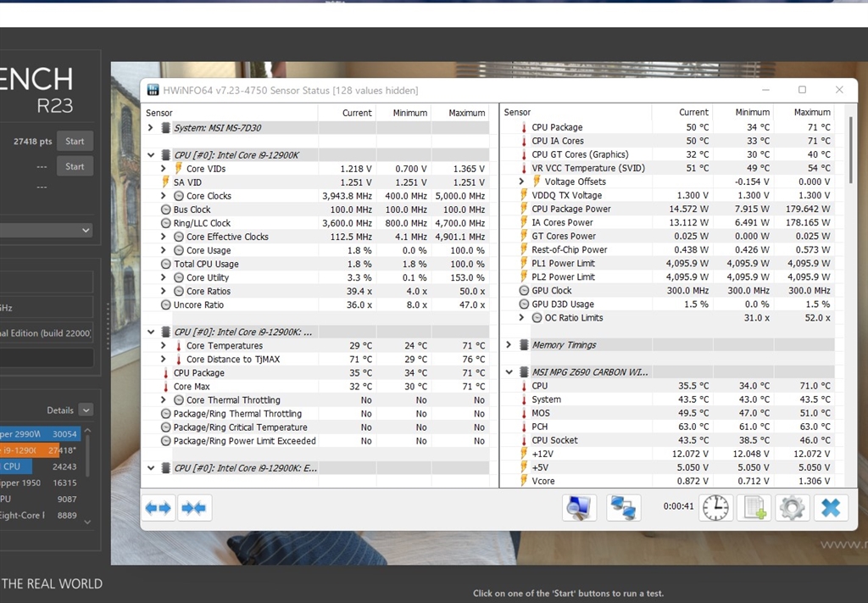Click the icon beside Uncore Ratio

tap(165, 304)
